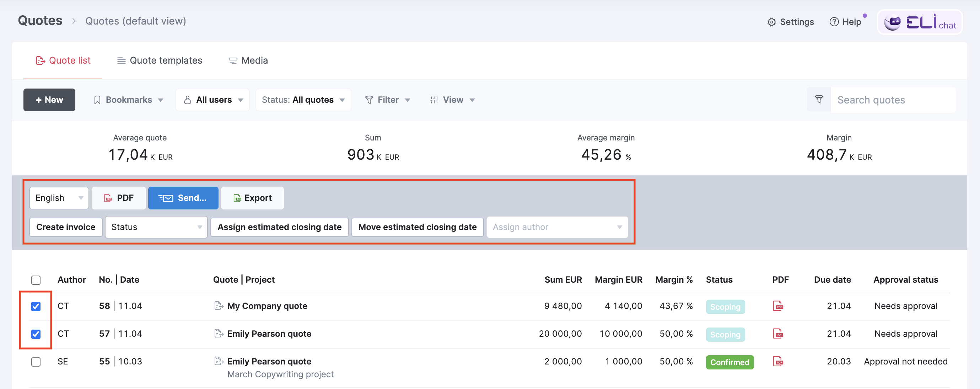Expand the Status: All quotes dropdown
Image resolution: width=980 pixels, height=389 pixels.
point(303,100)
